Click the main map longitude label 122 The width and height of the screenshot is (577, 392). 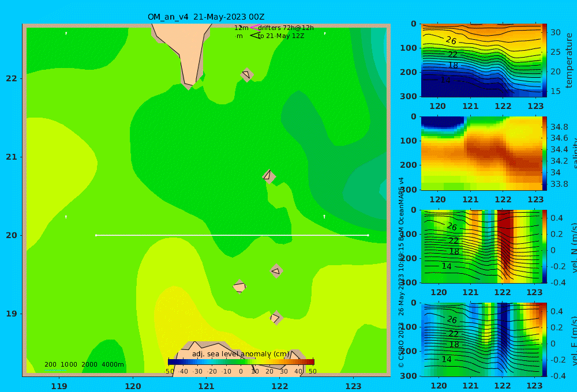280,386
